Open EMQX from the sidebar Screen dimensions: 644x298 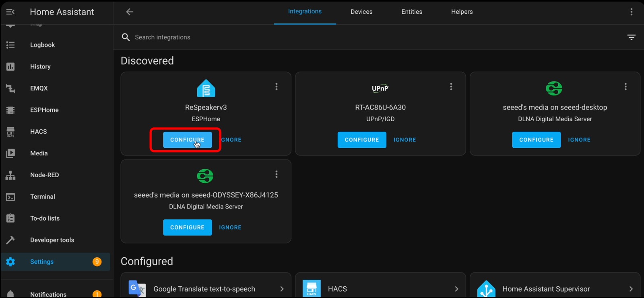click(x=56, y=89)
